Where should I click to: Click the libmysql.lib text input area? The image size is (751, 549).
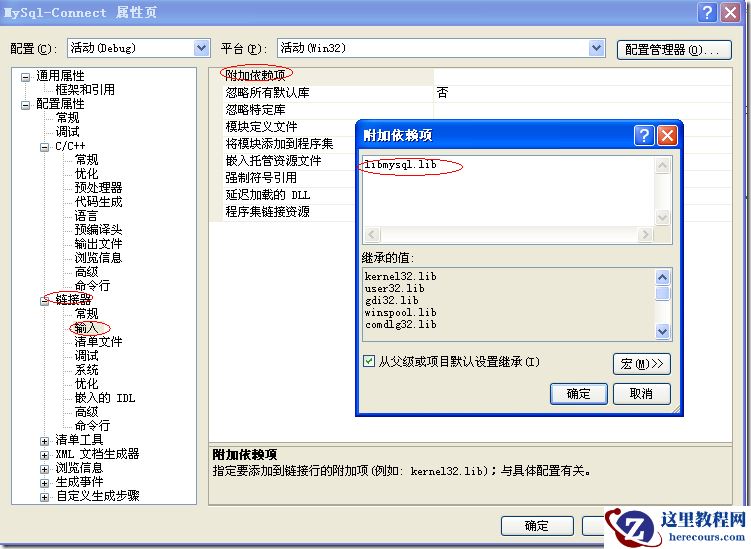click(x=508, y=192)
